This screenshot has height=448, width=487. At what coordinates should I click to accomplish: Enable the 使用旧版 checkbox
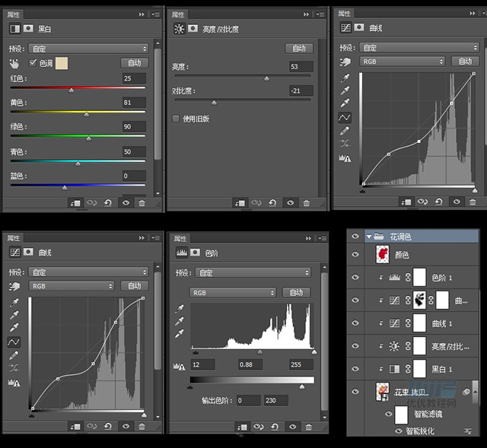click(177, 119)
